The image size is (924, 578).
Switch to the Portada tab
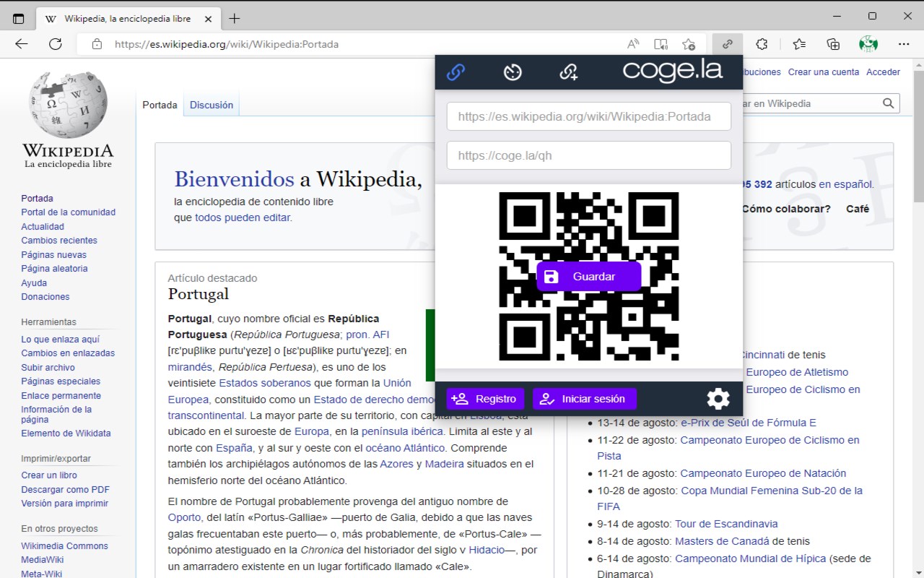(160, 105)
